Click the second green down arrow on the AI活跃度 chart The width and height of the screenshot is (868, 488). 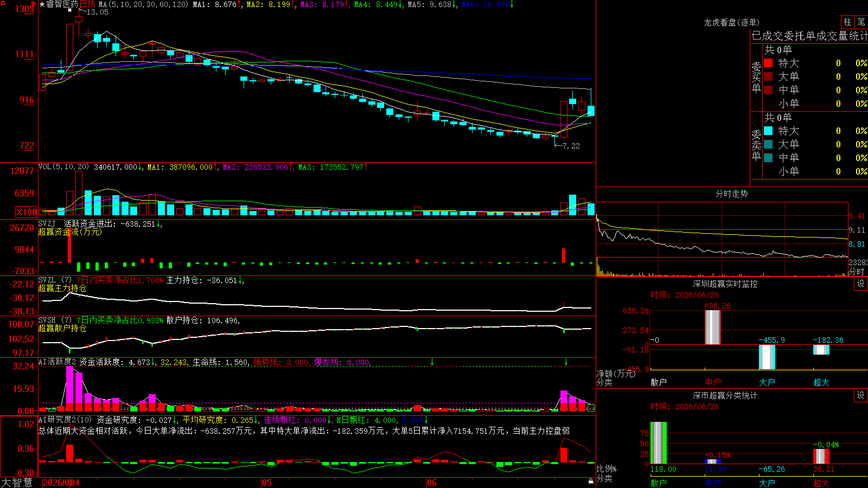(566, 362)
